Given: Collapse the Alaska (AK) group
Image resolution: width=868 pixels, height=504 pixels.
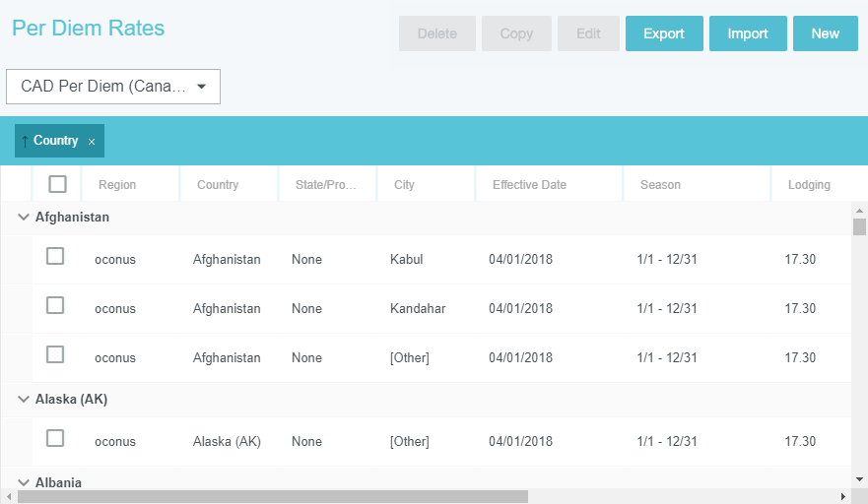Looking at the screenshot, I should click(24, 399).
